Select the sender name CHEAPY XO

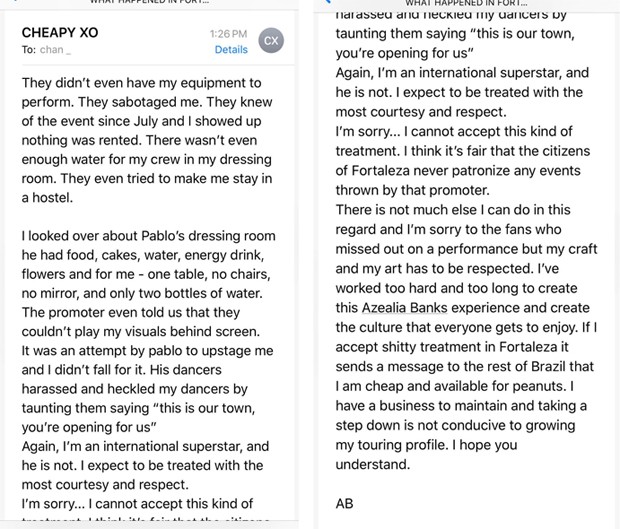[60, 32]
